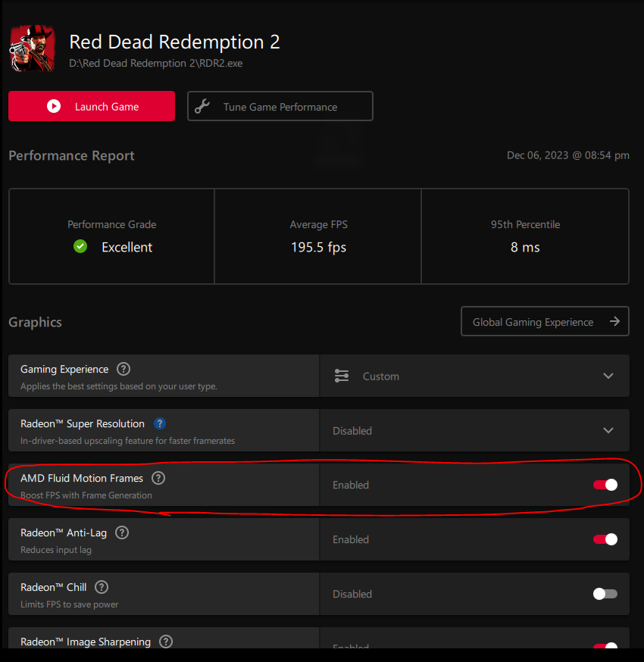Click the Red Dead Redemption 2 game icon
Viewport: 644px width, 662px height.
(32, 47)
